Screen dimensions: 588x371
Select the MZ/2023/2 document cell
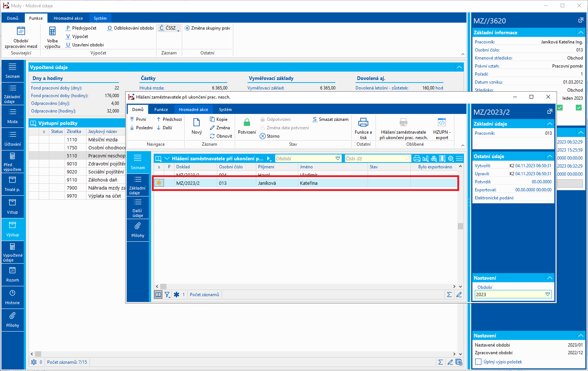196,183
